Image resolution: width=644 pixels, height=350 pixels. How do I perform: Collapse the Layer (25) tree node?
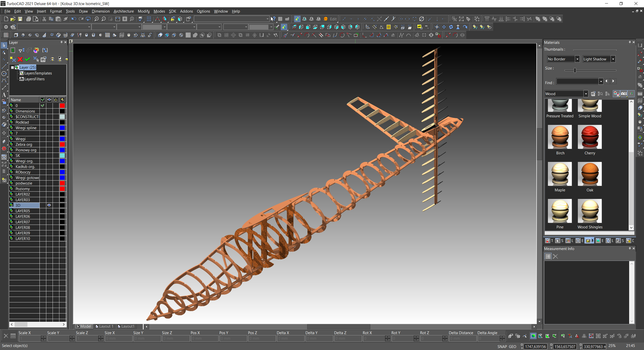[x=12, y=67]
